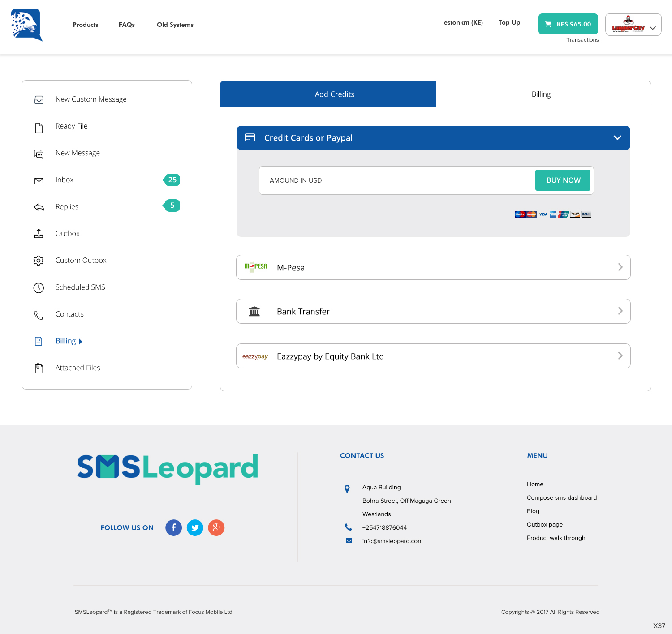Viewport: 672px width, 634px height.
Task: Click the Replies arrow icon
Action: tap(39, 207)
